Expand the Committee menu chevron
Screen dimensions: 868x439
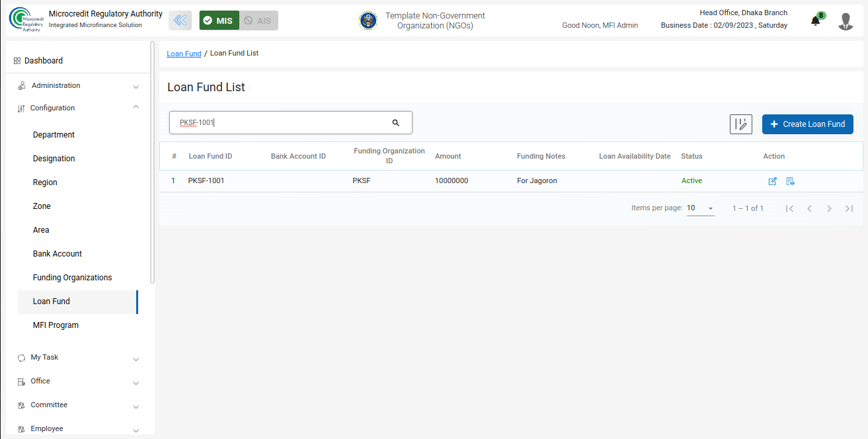[x=136, y=407]
